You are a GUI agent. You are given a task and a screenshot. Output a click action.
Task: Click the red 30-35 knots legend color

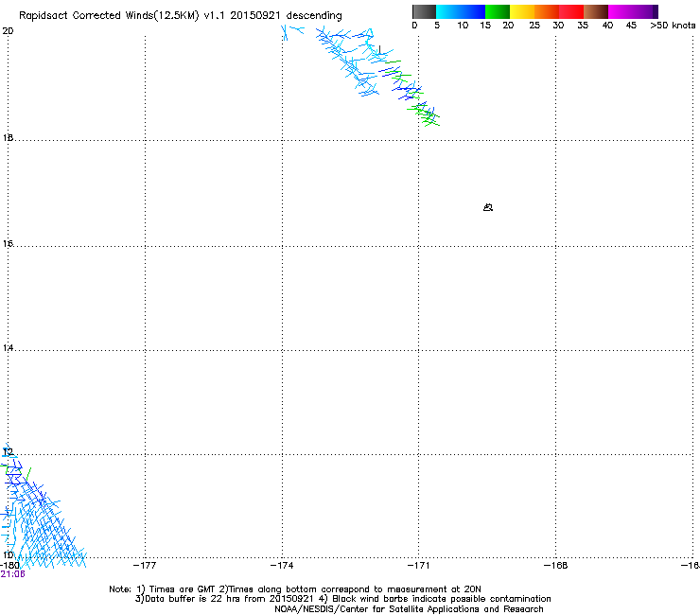click(571, 11)
